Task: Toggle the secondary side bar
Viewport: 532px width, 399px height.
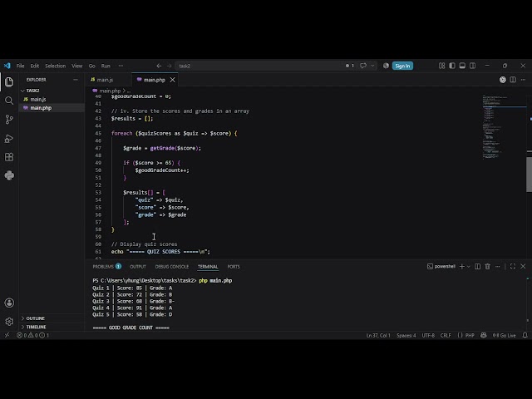Action: (x=472, y=66)
